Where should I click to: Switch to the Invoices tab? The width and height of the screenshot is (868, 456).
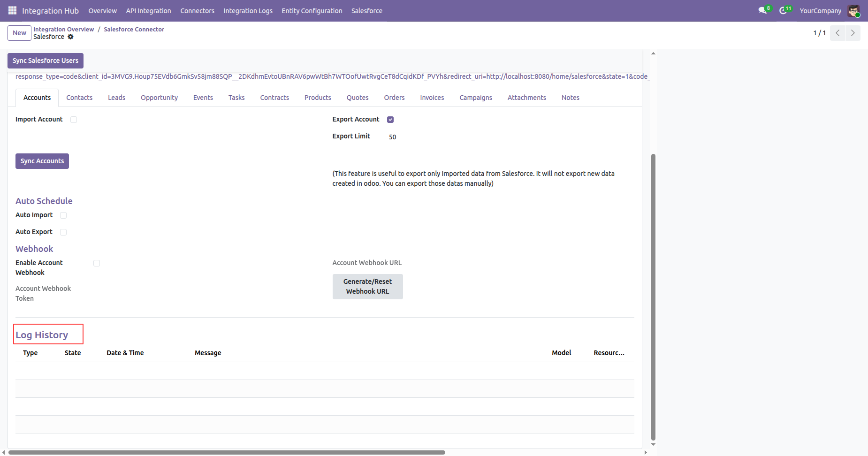[x=432, y=98]
